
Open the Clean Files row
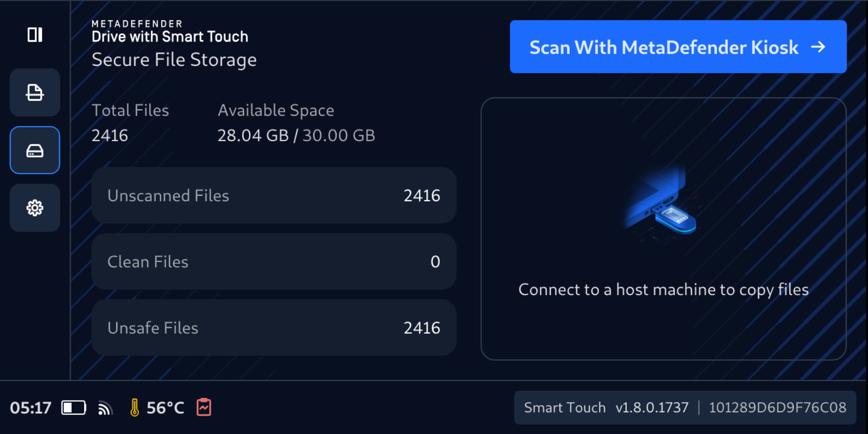tap(274, 262)
